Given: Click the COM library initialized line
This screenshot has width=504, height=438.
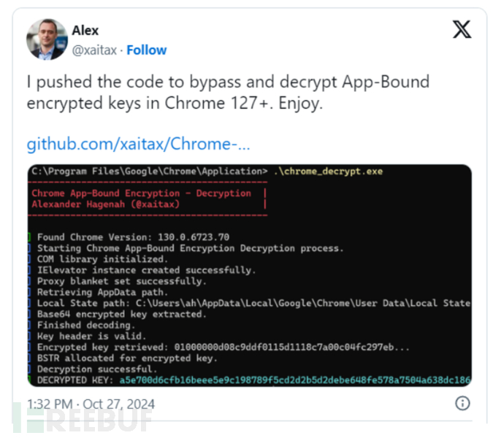Looking at the screenshot, I should (102, 259).
